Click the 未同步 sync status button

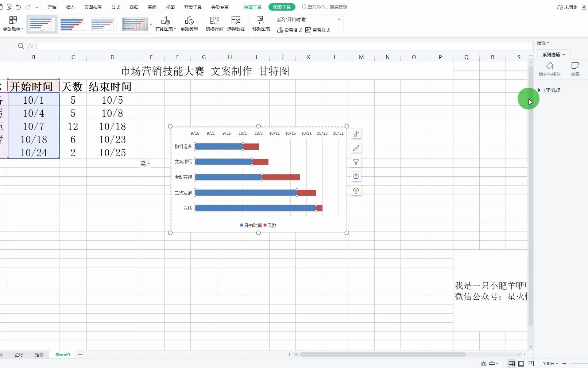(x=567, y=7)
